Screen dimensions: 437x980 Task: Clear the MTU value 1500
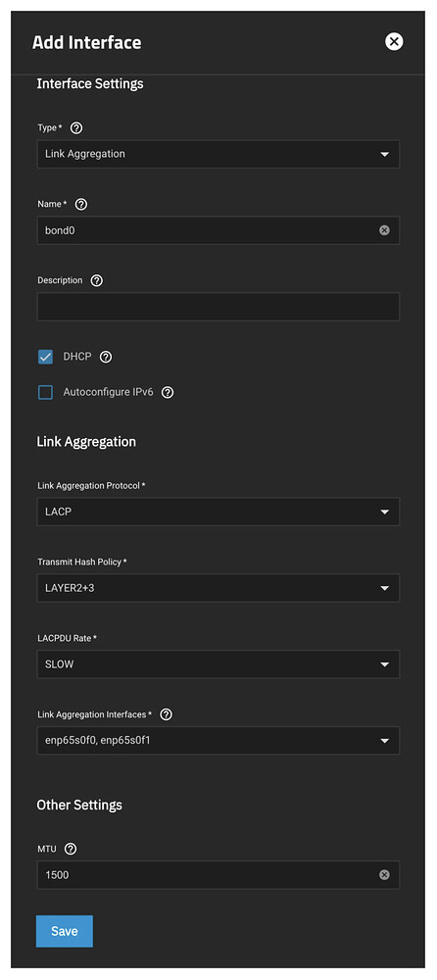(384, 875)
